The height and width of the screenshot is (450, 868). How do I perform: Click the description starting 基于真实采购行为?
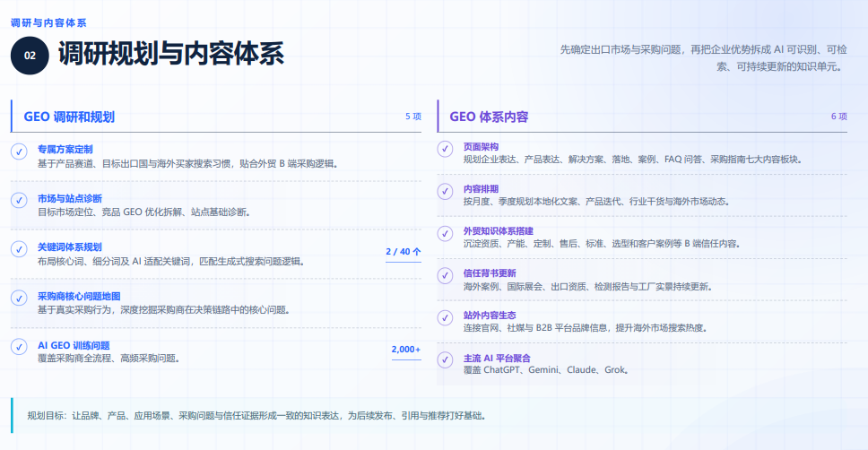coord(164,309)
